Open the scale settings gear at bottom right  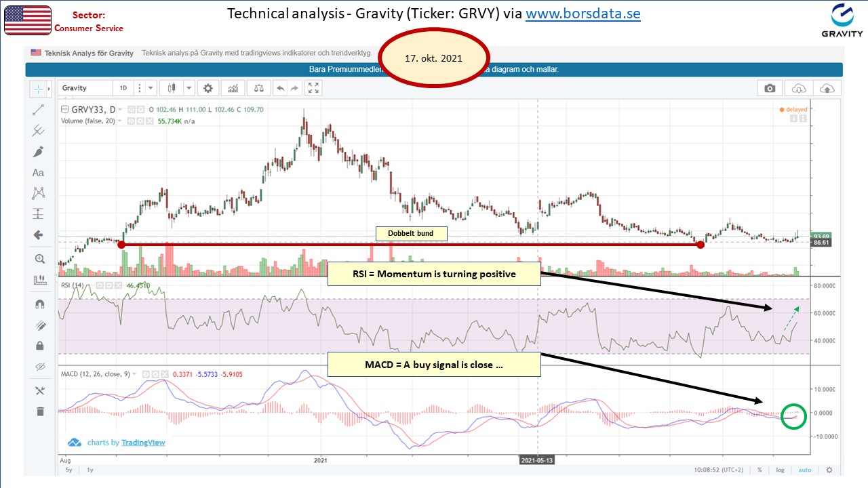click(x=829, y=470)
